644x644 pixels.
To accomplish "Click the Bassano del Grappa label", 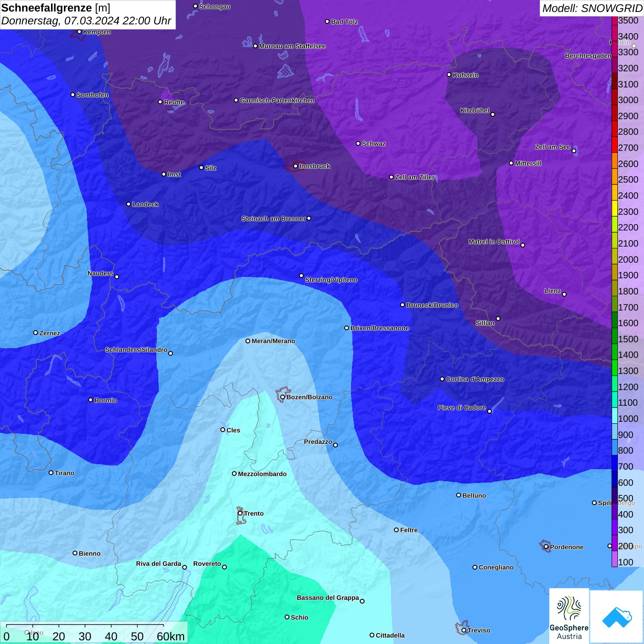I will (328, 598).
